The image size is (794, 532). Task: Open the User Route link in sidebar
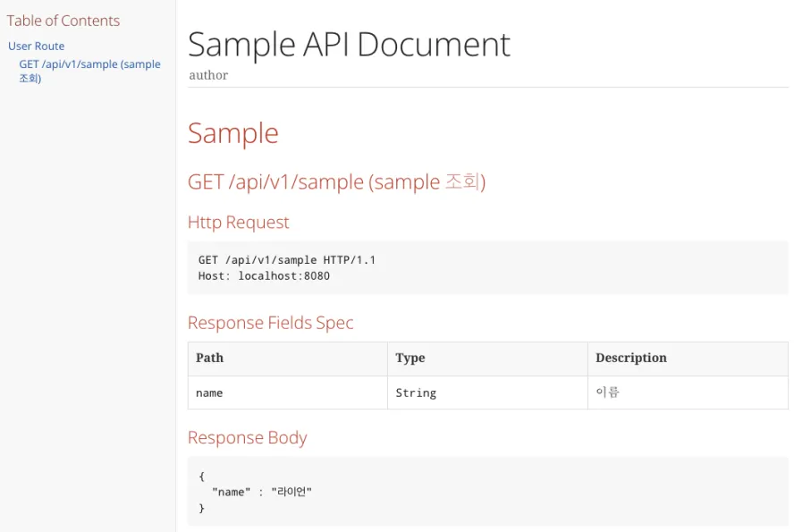[36, 46]
